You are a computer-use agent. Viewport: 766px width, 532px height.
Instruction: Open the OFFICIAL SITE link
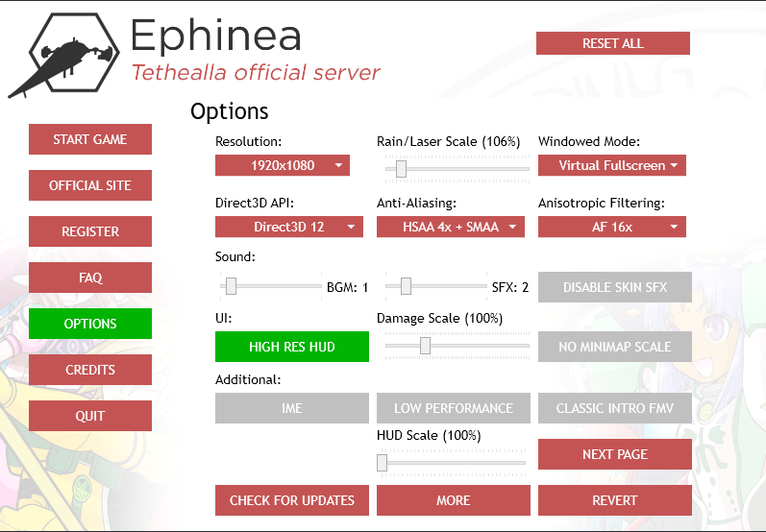click(90, 185)
